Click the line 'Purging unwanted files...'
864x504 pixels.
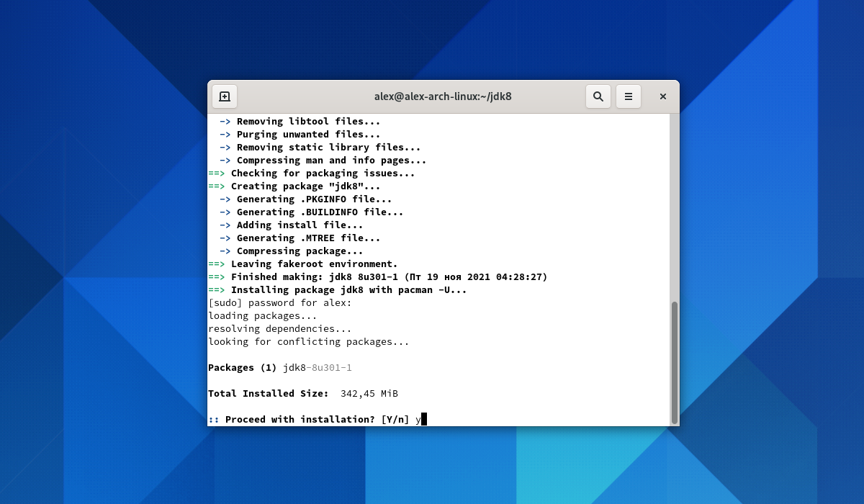(300, 135)
